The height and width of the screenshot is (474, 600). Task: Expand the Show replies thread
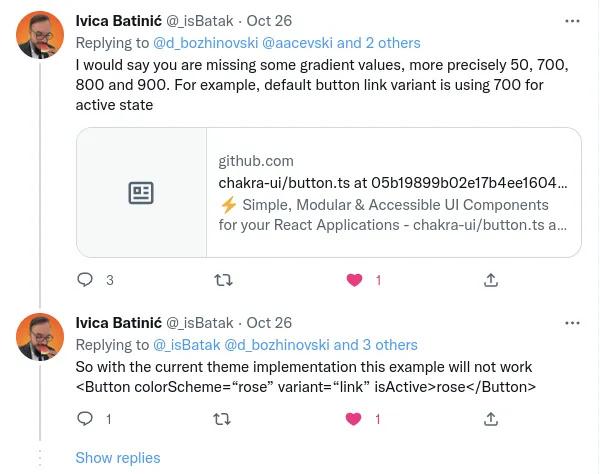118,458
